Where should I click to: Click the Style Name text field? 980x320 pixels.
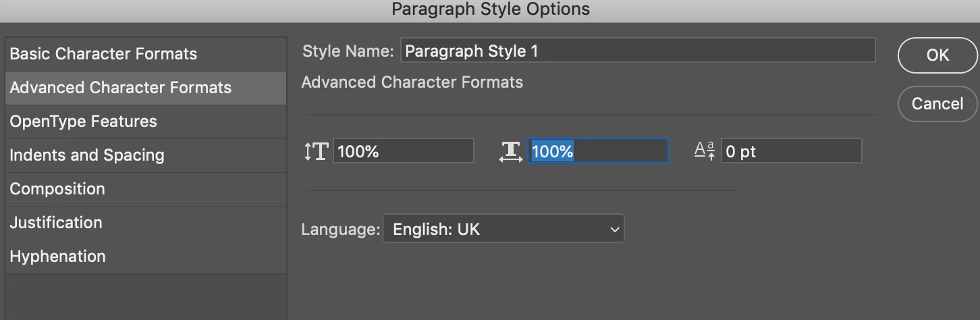(637, 51)
